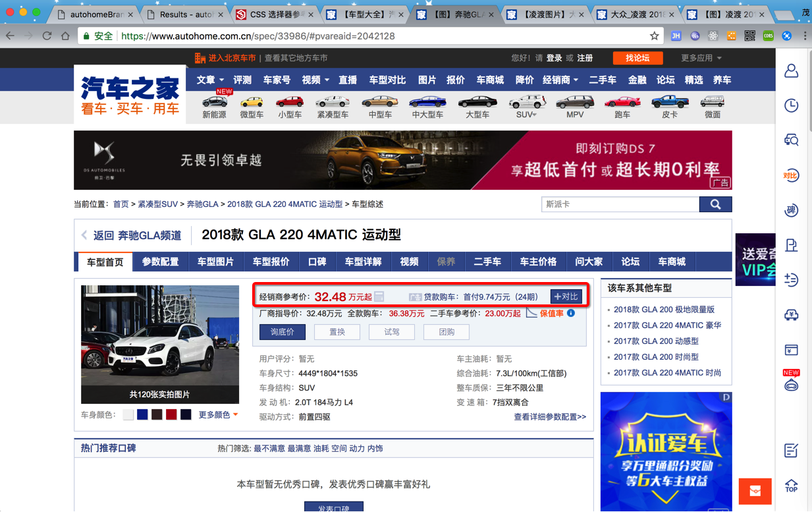Open the 评测 navigation menu item
This screenshot has height=512, width=812.
[x=242, y=80]
